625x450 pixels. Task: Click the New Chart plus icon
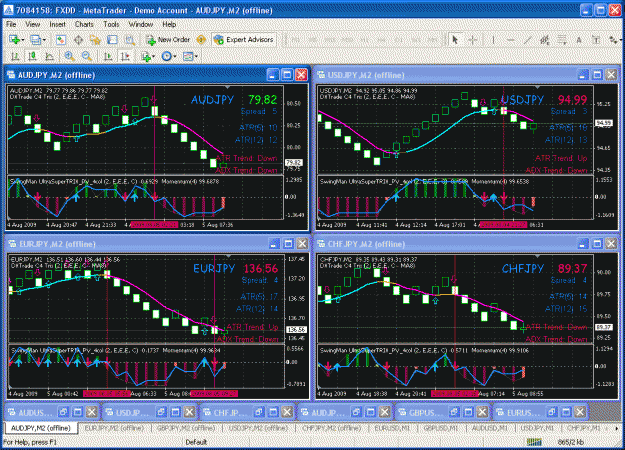(x=14, y=40)
